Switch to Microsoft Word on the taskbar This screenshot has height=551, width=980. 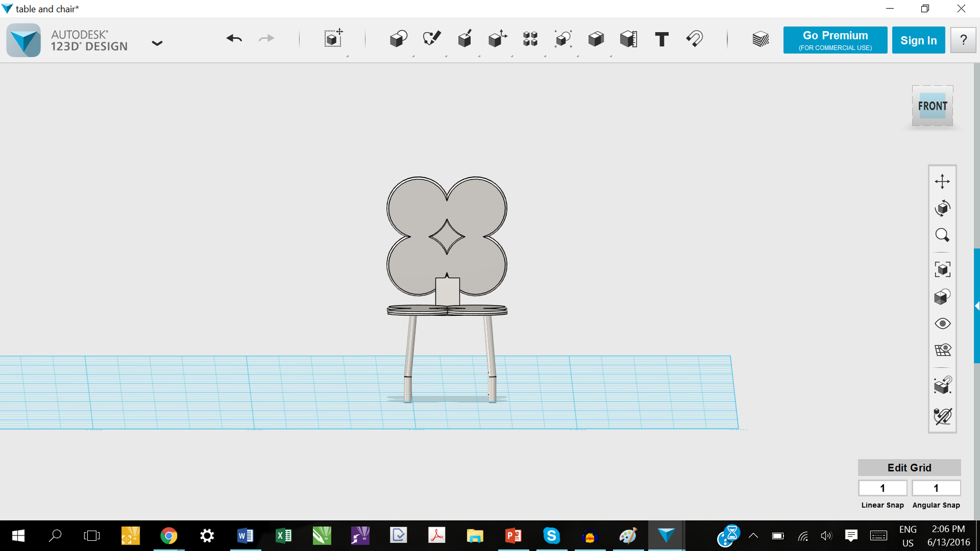tap(245, 536)
